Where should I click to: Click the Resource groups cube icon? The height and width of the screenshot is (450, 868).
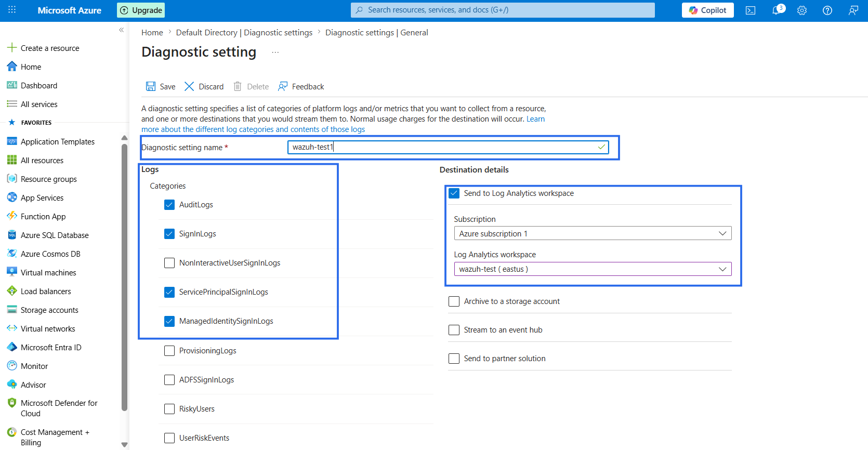pos(12,179)
